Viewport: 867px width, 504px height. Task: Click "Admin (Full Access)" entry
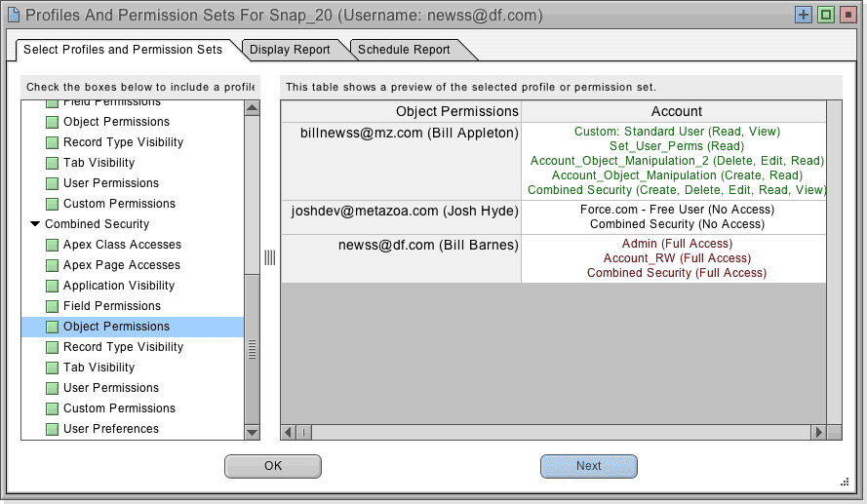pyautogui.click(x=677, y=244)
